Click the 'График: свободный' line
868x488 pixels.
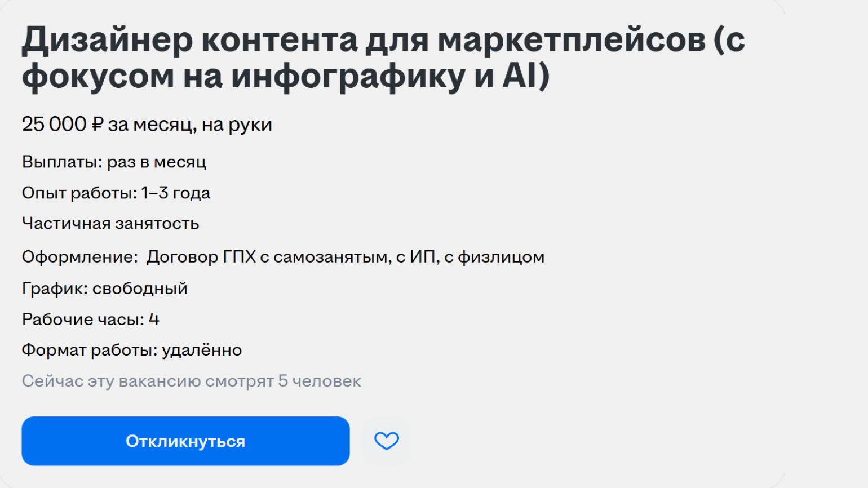pyautogui.click(x=104, y=289)
